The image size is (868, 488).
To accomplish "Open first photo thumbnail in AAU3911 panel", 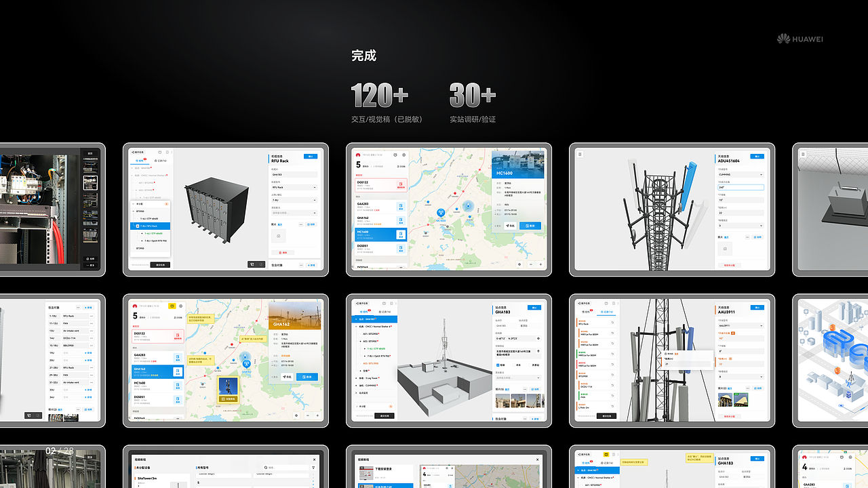I will tap(725, 400).
